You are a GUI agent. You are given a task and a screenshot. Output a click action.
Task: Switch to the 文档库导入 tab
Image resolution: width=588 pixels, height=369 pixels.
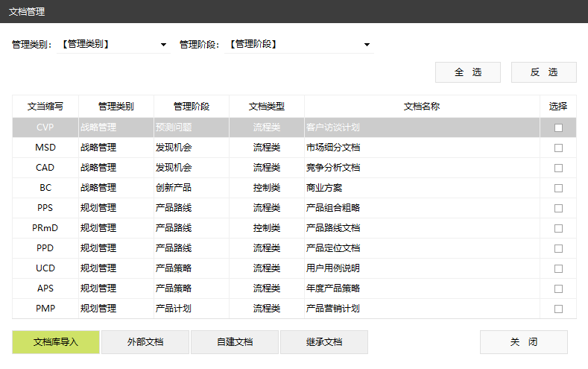click(x=56, y=342)
